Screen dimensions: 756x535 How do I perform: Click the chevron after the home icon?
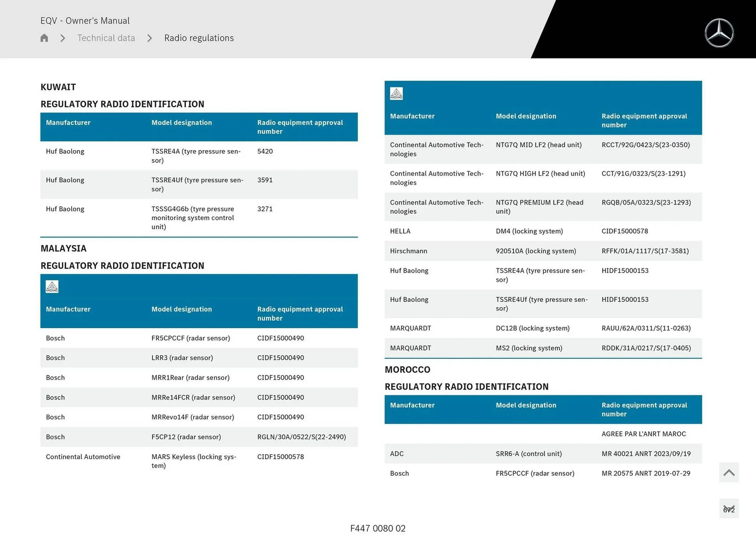pyautogui.click(x=63, y=38)
